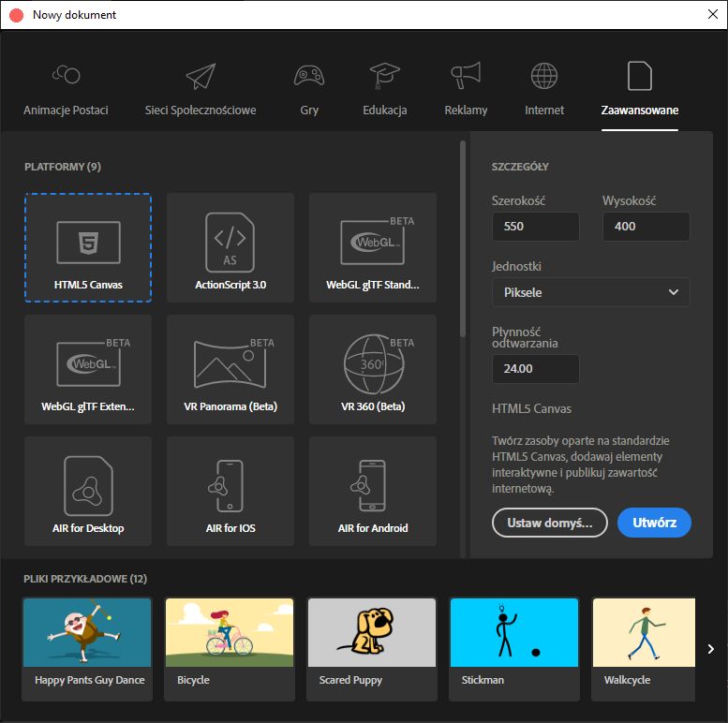Select the VR 360 (Beta) platform icon
Screen dimensions: 728x723
pos(378,363)
